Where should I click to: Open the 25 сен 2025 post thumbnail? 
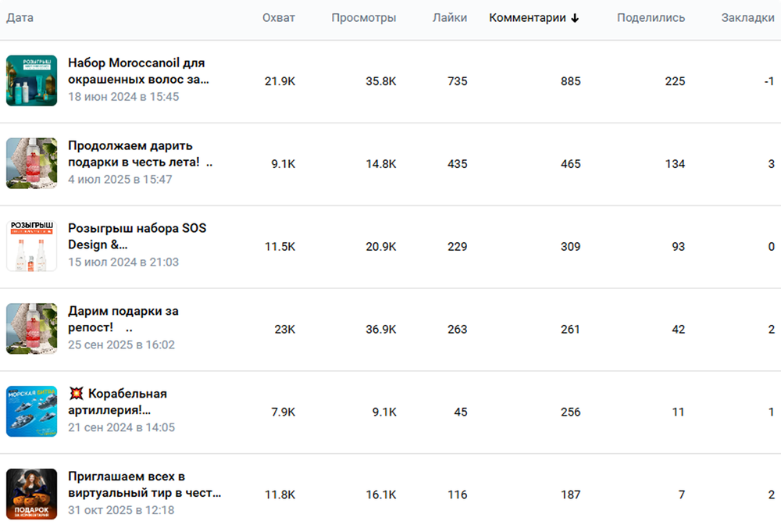click(x=31, y=329)
